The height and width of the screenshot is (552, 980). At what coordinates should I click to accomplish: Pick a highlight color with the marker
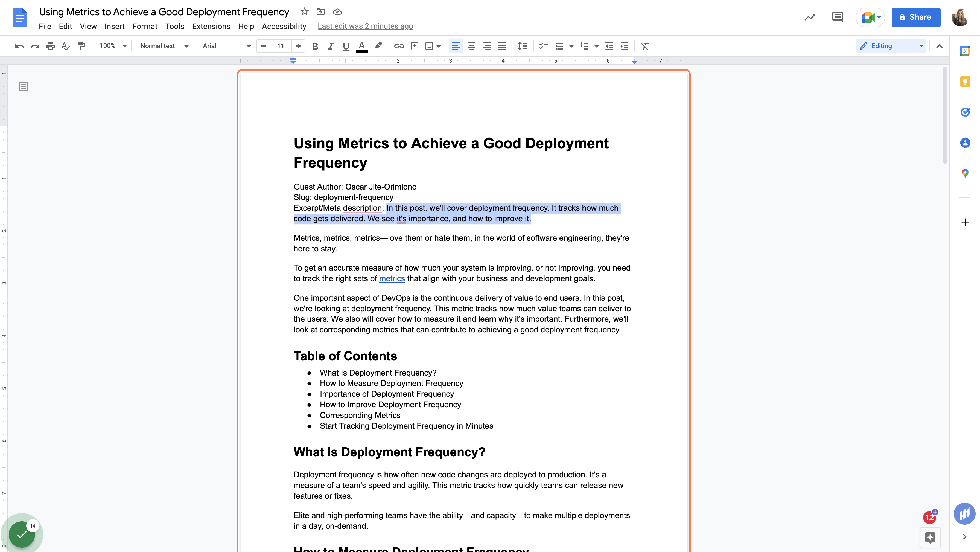pos(378,46)
